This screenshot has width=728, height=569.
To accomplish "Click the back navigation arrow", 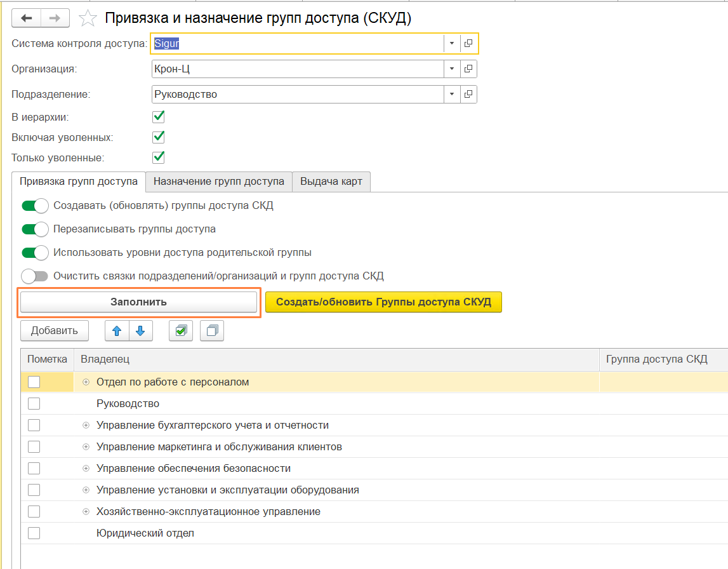I will coord(27,18).
